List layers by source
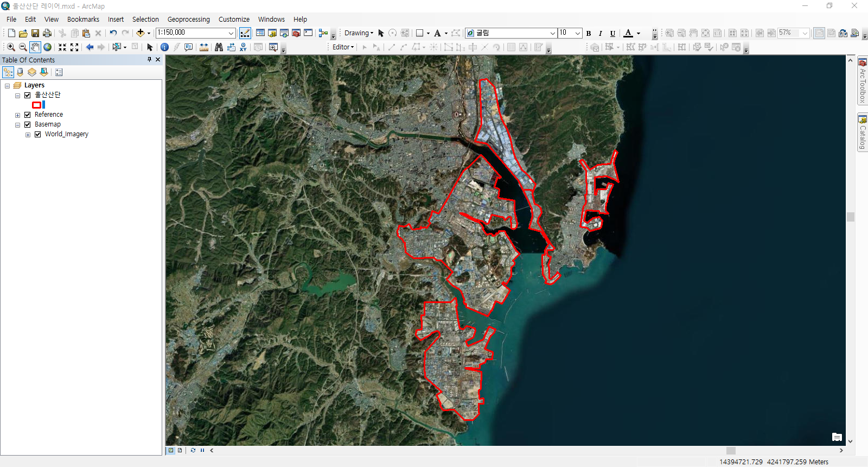The image size is (868, 467). pos(20,72)
